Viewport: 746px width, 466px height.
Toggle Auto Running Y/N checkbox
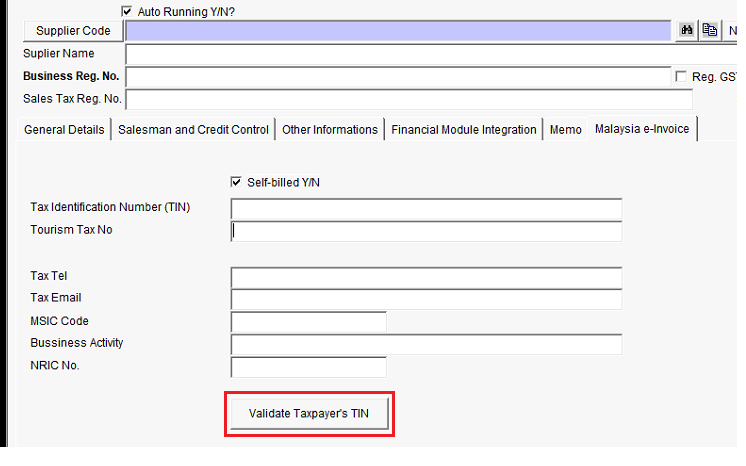pos(126,11)
